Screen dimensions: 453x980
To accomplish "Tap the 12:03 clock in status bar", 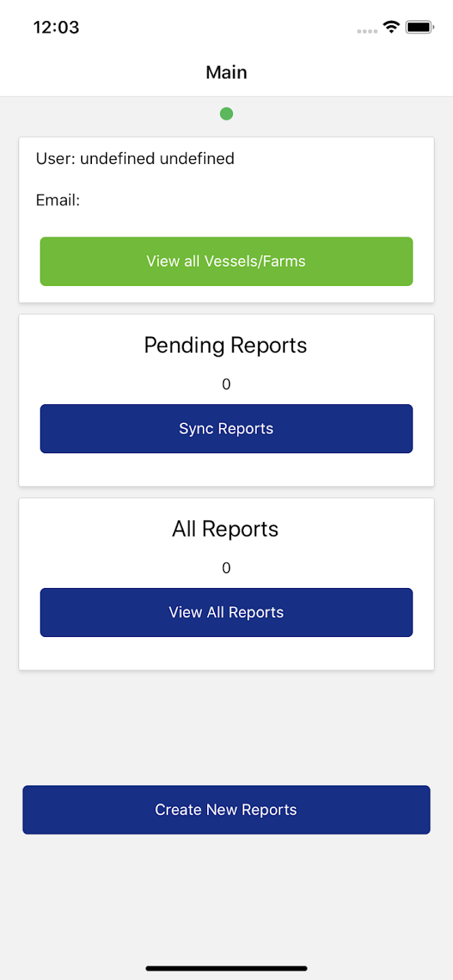I will click(56, 27).
